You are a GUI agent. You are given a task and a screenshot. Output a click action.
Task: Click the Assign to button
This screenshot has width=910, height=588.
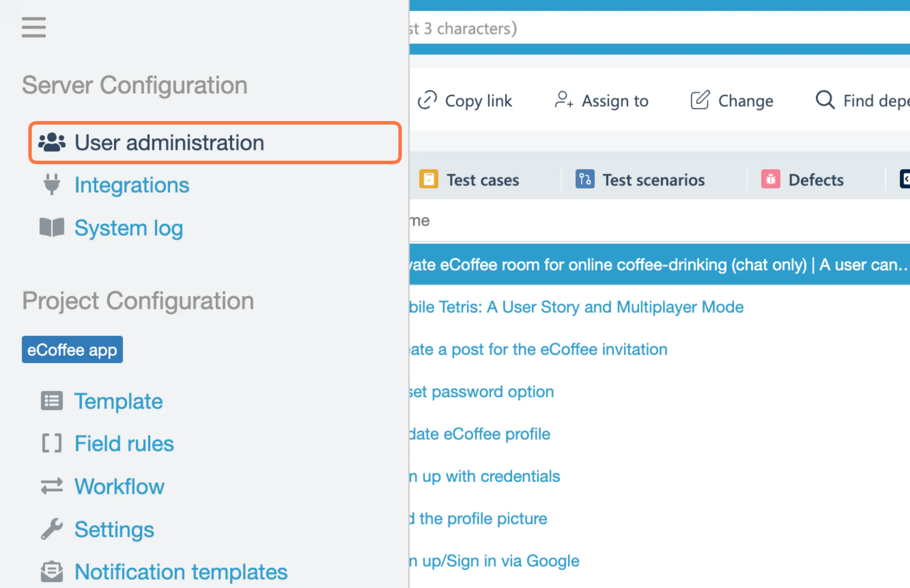602,101
